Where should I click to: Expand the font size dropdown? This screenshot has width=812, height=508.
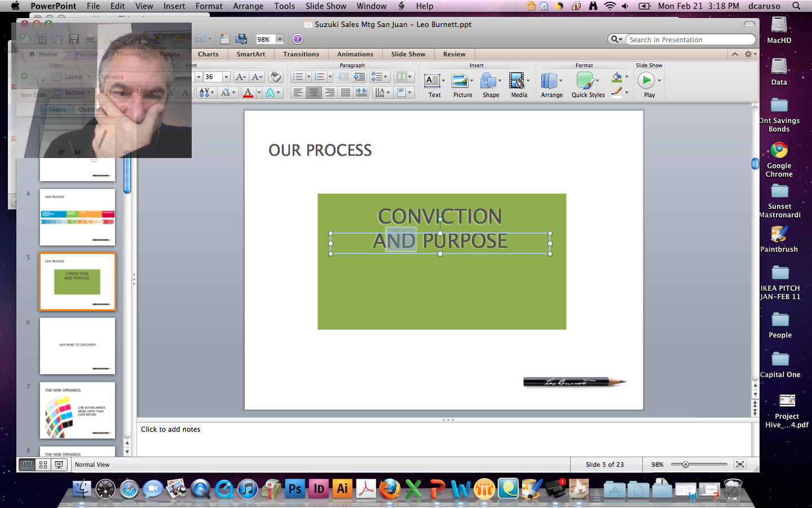[227, 77]
